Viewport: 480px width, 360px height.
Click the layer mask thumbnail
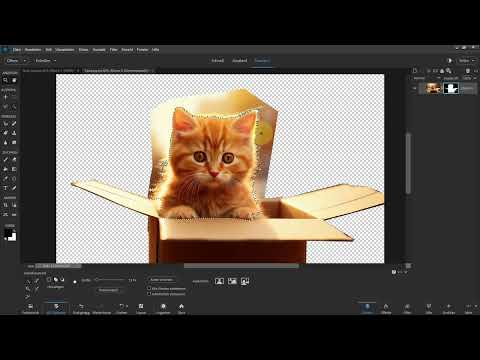point(451,88)
